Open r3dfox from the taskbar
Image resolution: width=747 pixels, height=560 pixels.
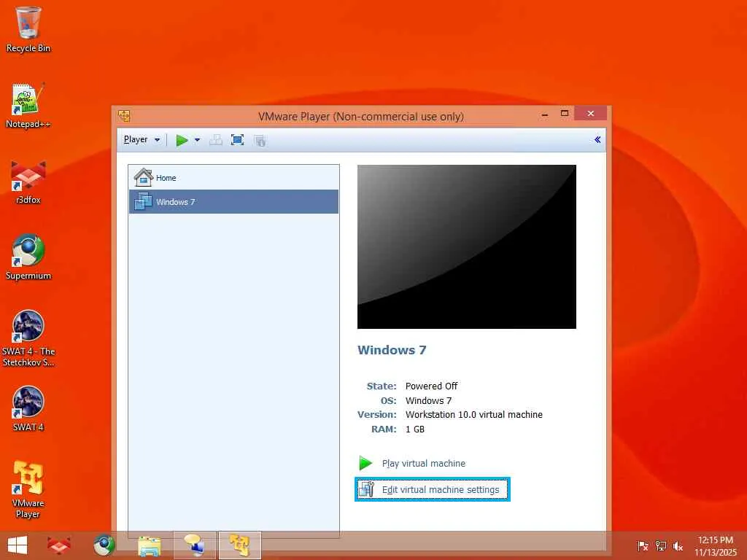pos(58,545)
